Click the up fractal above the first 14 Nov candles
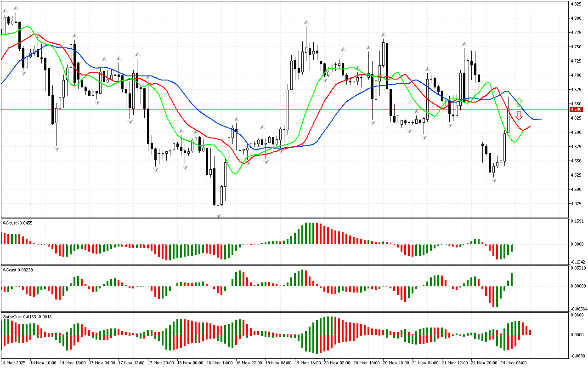This screenshot has height=368, width=588. coord(17,8)
